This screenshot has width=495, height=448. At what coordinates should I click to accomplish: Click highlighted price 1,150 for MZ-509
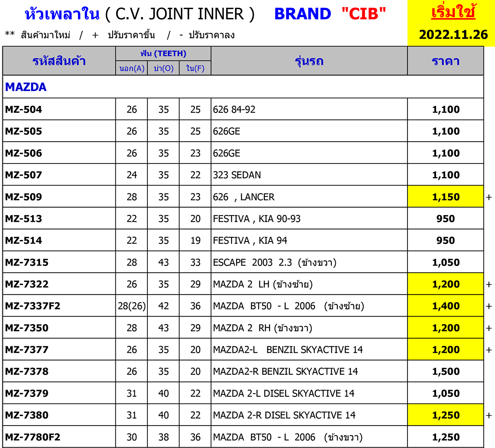445,197
